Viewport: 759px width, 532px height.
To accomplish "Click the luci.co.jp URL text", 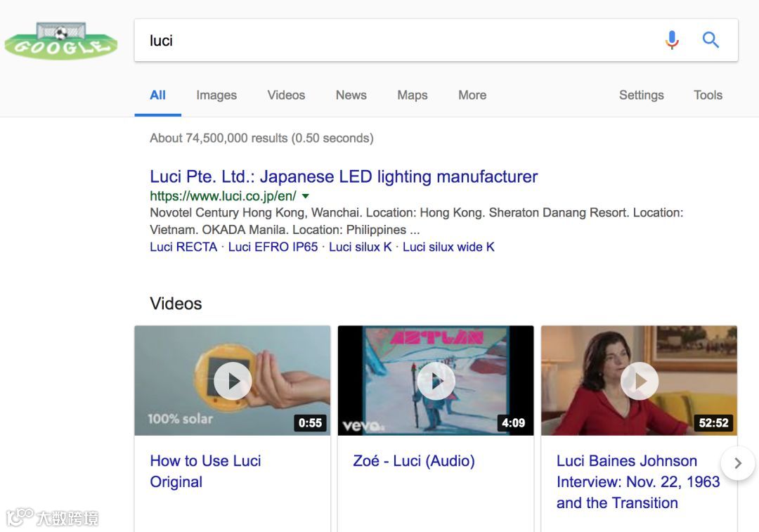I will [223, 196].
